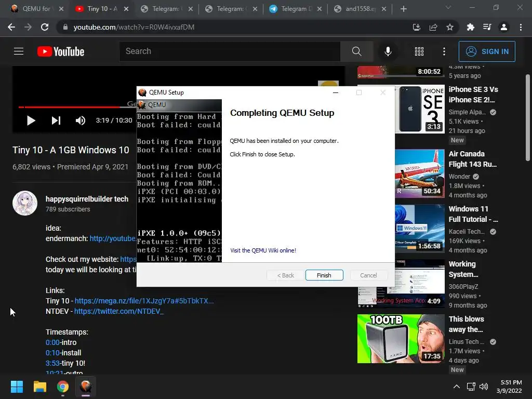Open the media control icon
This screenshot has height=399, width=532.
(487, 27)
